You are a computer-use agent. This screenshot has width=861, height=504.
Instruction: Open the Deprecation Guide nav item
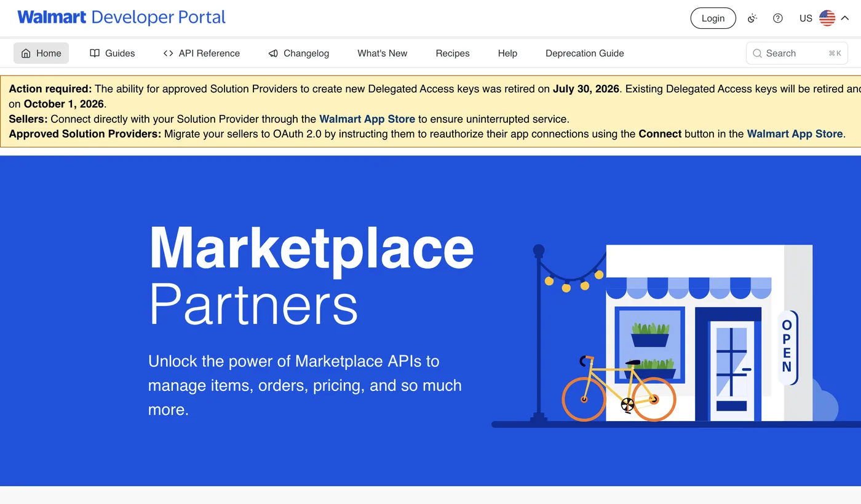click(x=585, y=53)
